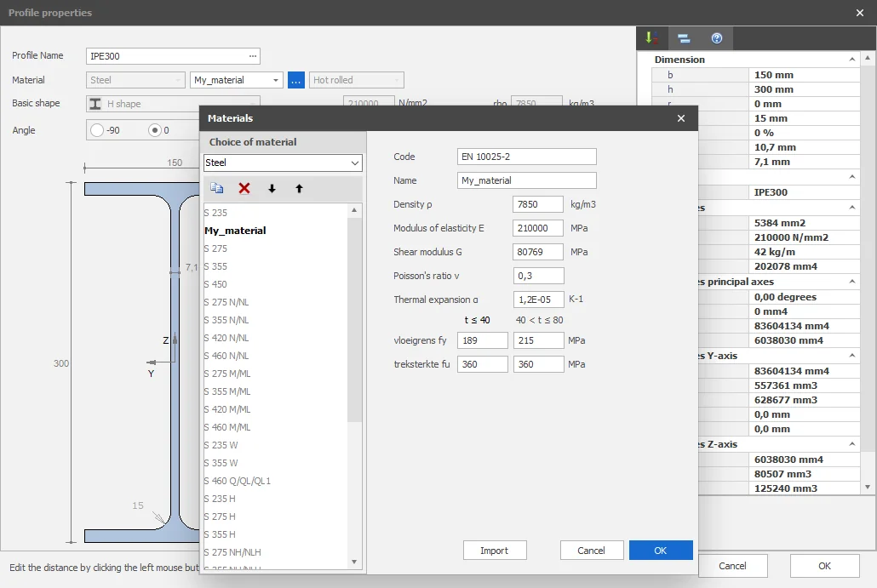Cancel the Materials dialog

point(591,551)
